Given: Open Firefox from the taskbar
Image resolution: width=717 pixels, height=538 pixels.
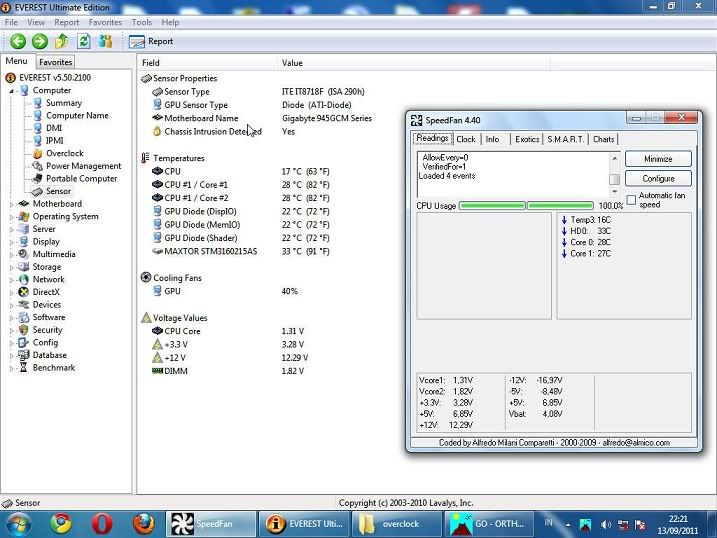Looking at the screenshot, I should tap(144, 524).
